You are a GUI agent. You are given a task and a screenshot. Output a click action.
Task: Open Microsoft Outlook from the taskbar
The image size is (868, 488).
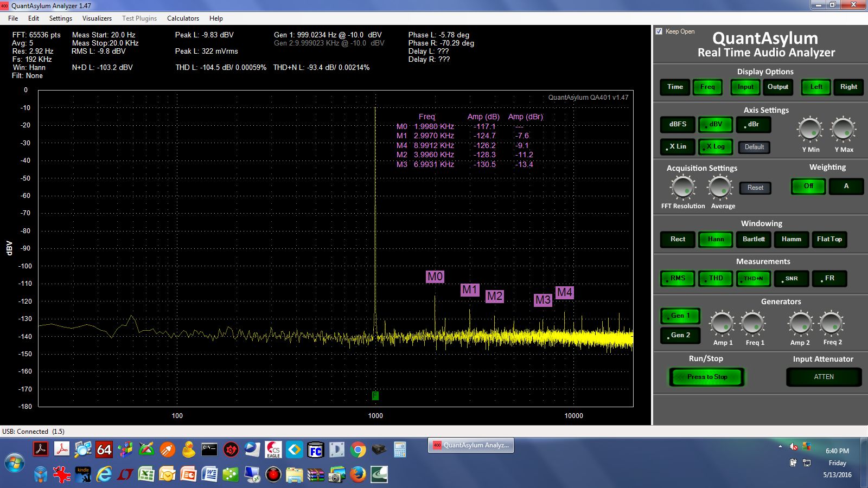[x=168, y=475]
